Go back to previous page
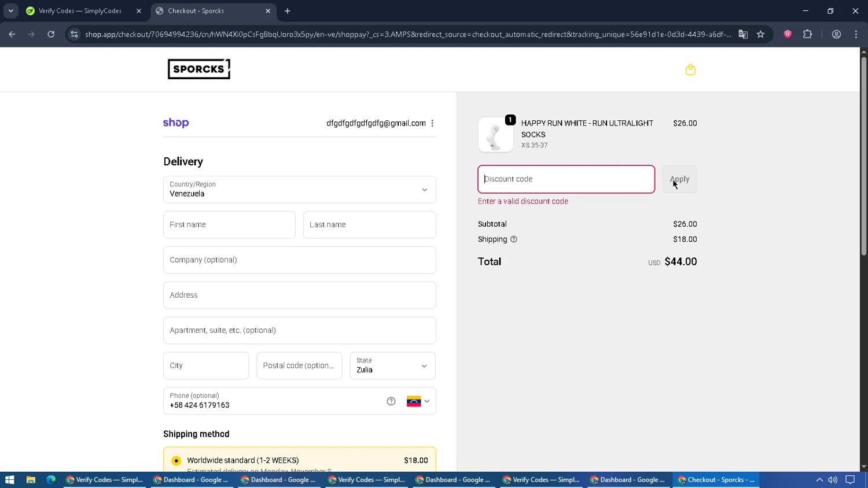The height and width of the screenshot is (488, 868). pyautogui.click(x=12, y=35)
